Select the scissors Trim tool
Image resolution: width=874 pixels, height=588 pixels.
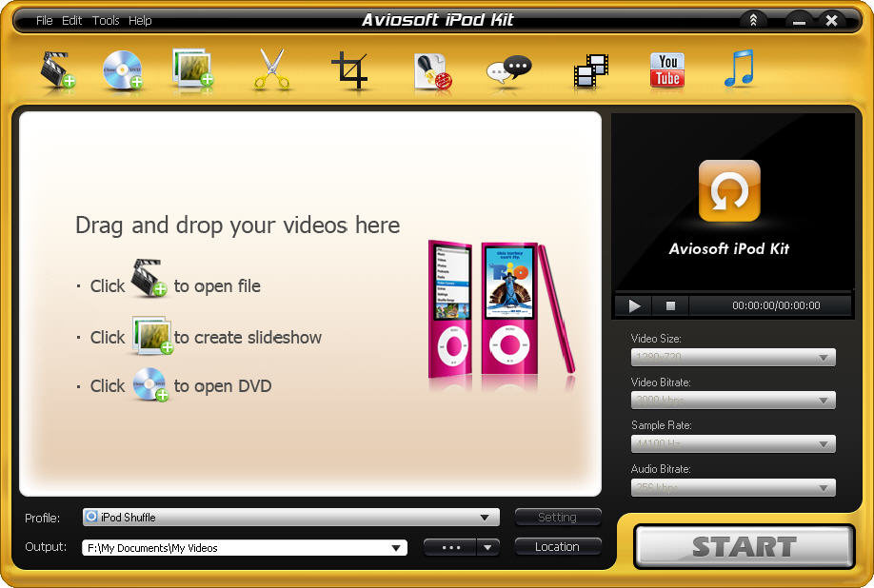click(271, 69)
